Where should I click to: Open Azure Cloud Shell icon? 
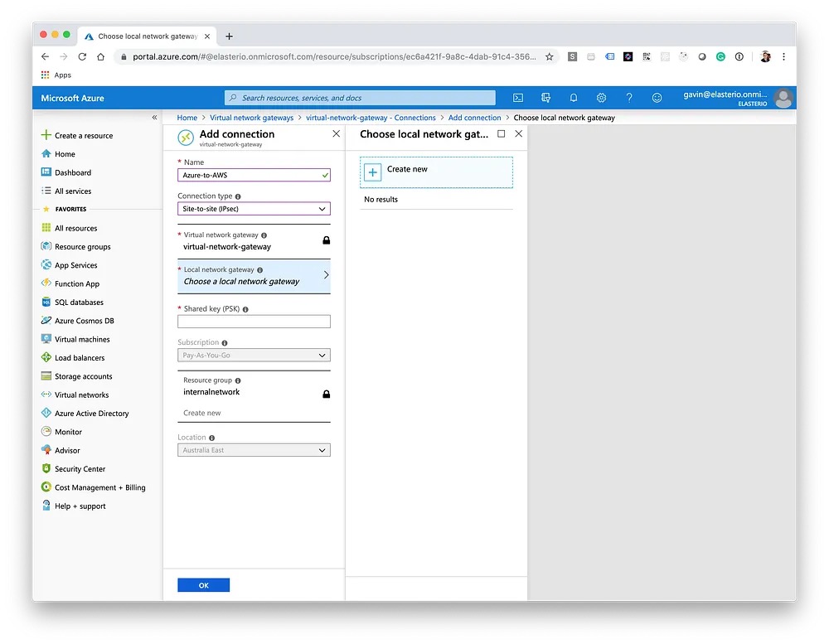518,98
